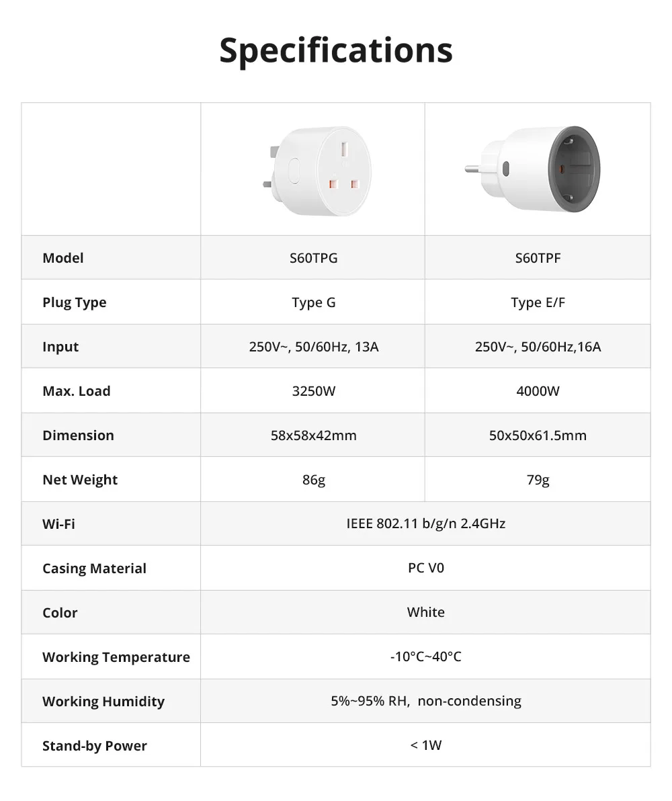This screenshot has width=672, height=801.
Task: Select the 58x58x42mm dimension value
Action: [x=313, y=435]
